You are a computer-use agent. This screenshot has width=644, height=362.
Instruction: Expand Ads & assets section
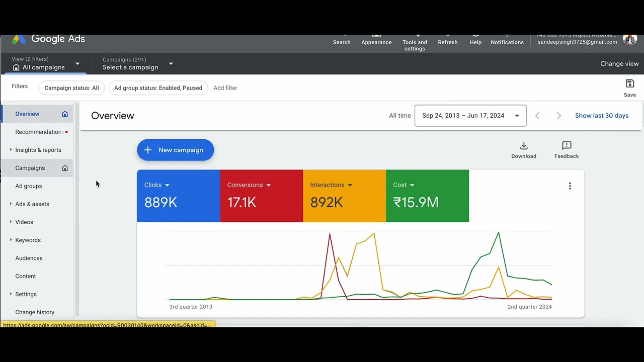[11, 204]
